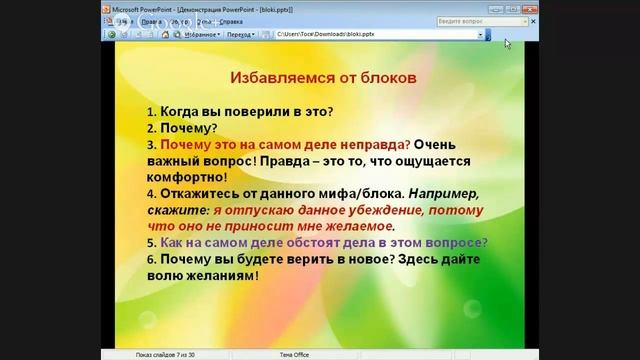Click the Search the Web magnifier icon
This screenshot has width=640, height=360.
click(x=177, y=35)
